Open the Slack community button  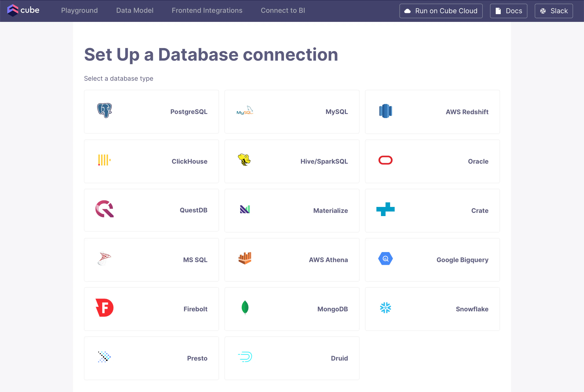click(553, 11)
